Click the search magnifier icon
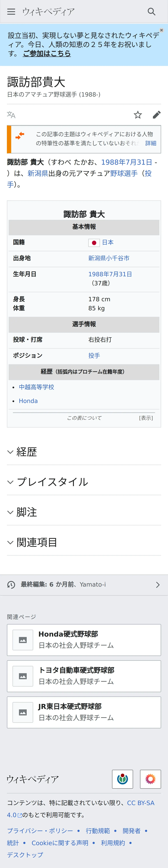The width and height of the screenshot is (168, 868). tap(151, 12)
